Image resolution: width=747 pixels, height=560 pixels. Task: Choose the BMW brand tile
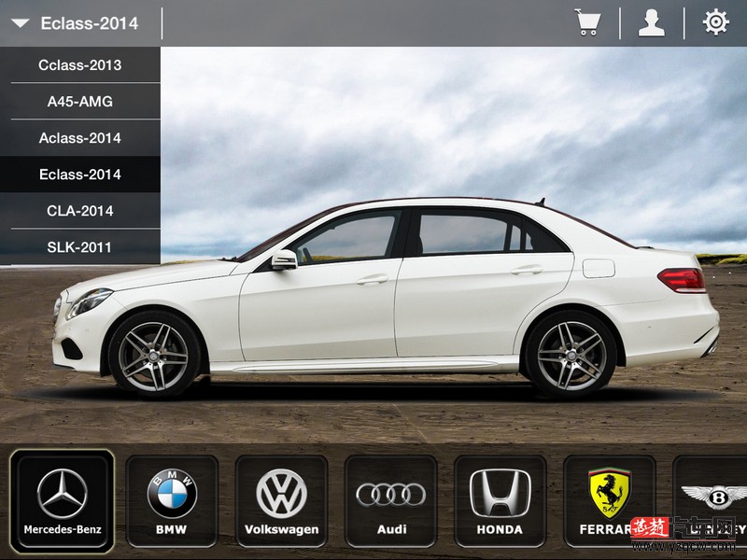pos(172,501)
